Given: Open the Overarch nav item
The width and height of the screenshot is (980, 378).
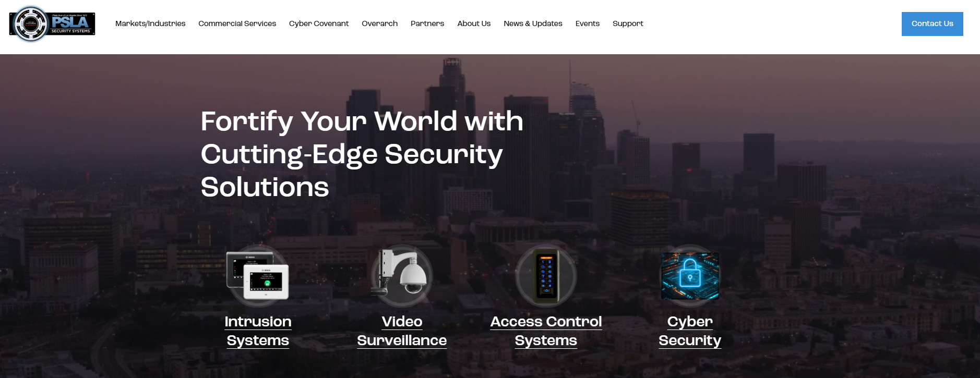Looking at the screenshot, I should point(379,23).
